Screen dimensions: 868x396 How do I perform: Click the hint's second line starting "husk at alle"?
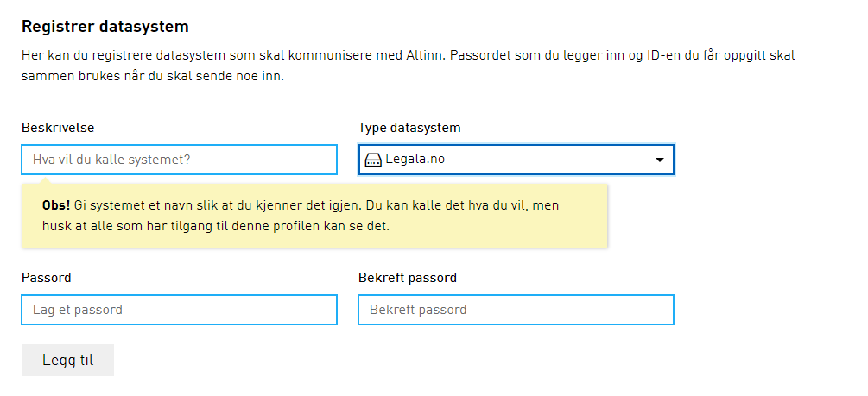click(x=216, y=228)
